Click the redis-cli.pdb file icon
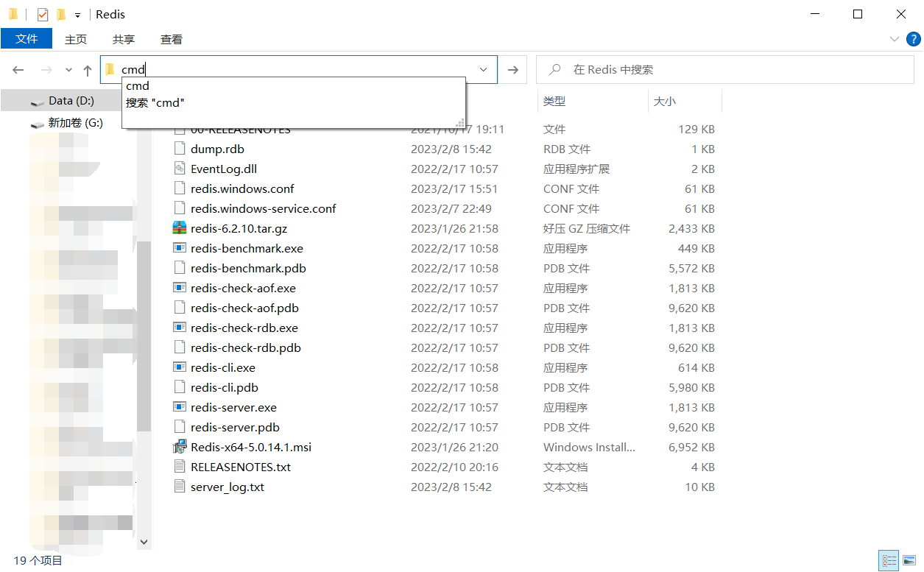 coord(180,387)
